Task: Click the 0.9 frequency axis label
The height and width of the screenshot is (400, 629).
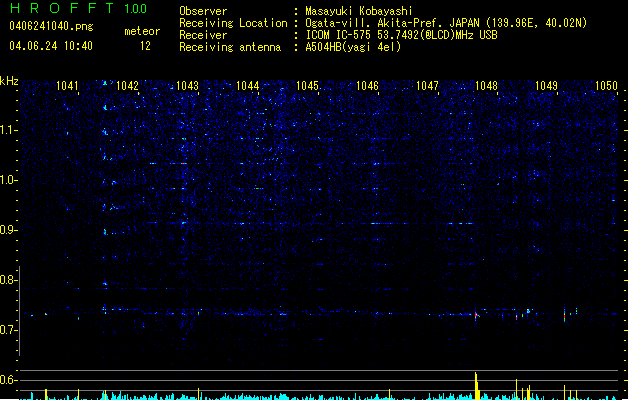Action: coord(9,229)
